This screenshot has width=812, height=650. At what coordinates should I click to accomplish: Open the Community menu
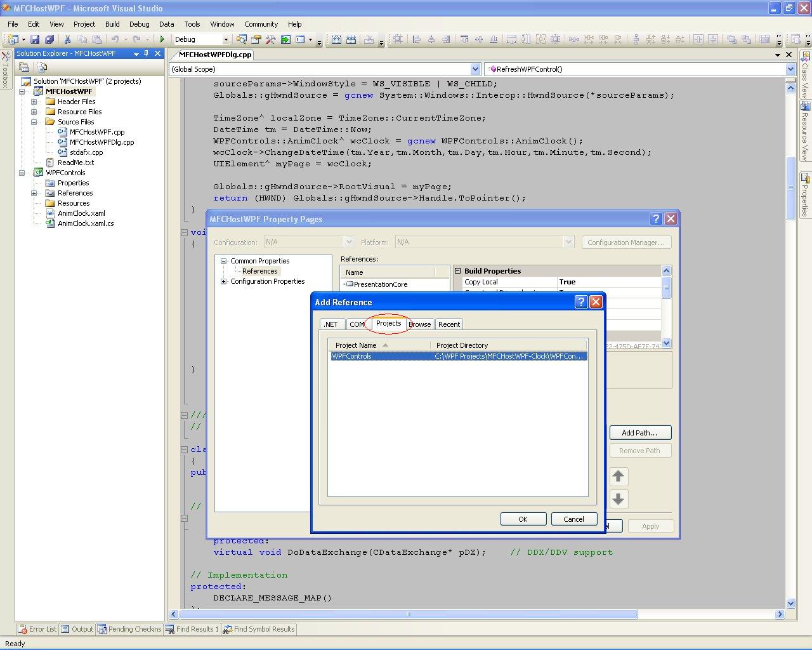tap(261, 24)
